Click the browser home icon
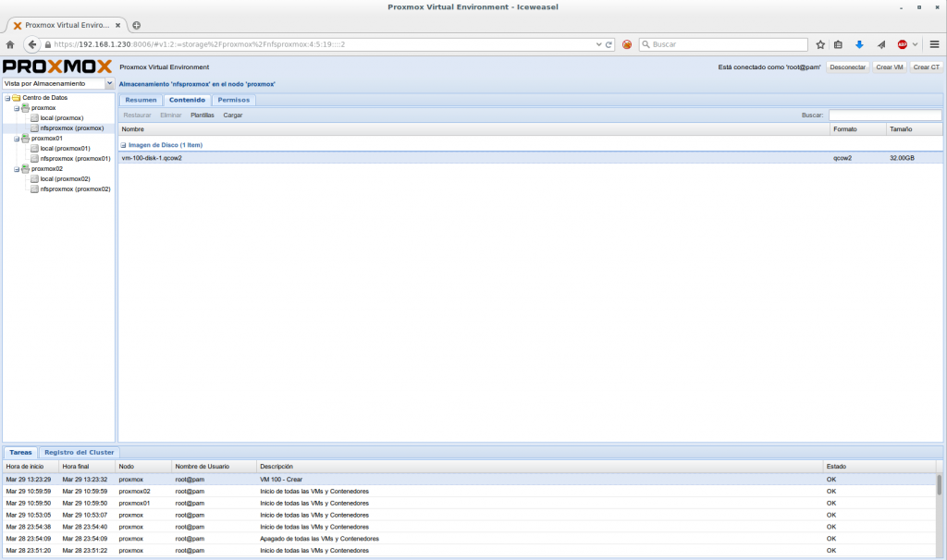Screen dimensions: 947x560 (10, 44)
